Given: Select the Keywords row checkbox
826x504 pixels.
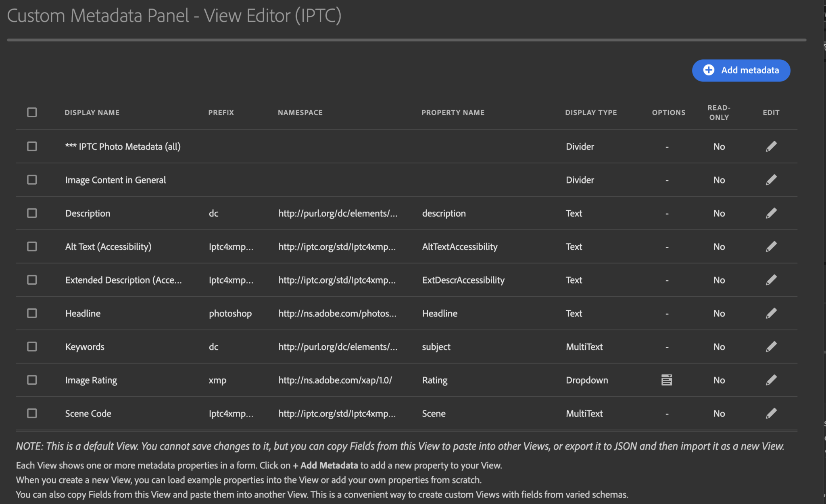Looking at the screenshot, I should (x=32, y=347).
